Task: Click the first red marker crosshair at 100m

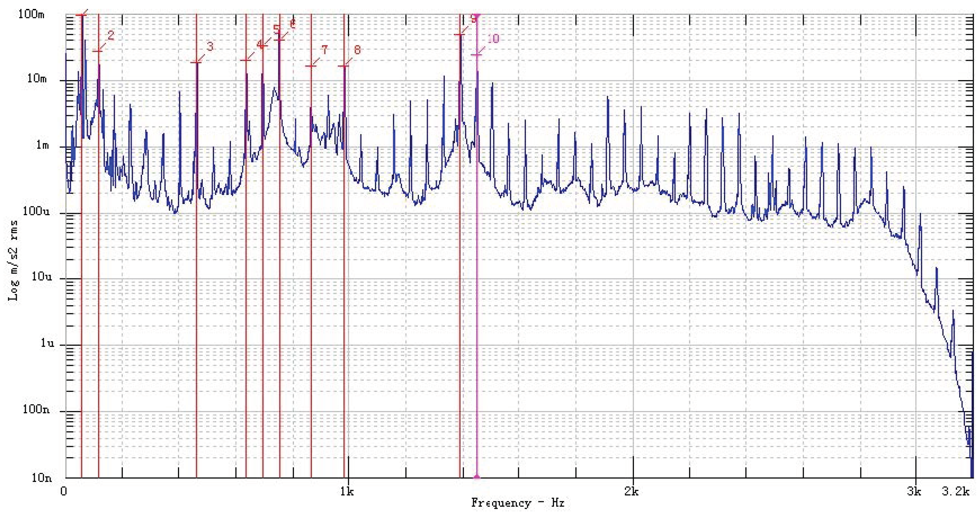Action: [x=81, y=15]
